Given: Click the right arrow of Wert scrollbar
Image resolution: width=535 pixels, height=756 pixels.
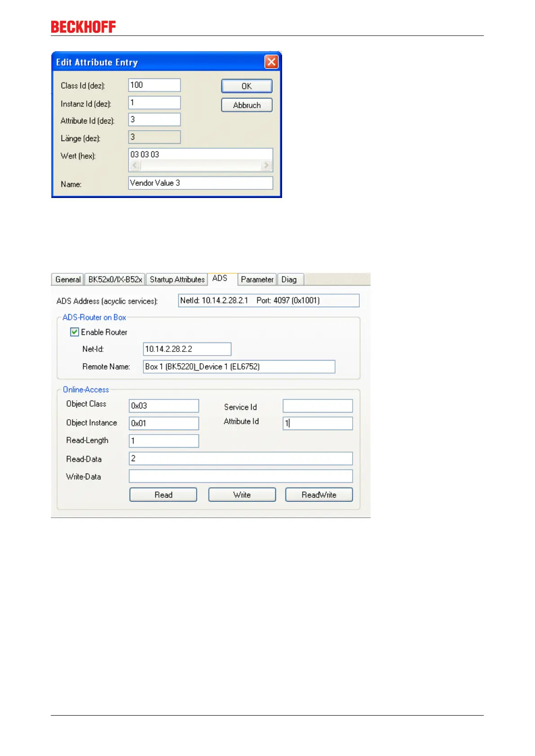Looking at the screenshot, I should coord(266,166).
